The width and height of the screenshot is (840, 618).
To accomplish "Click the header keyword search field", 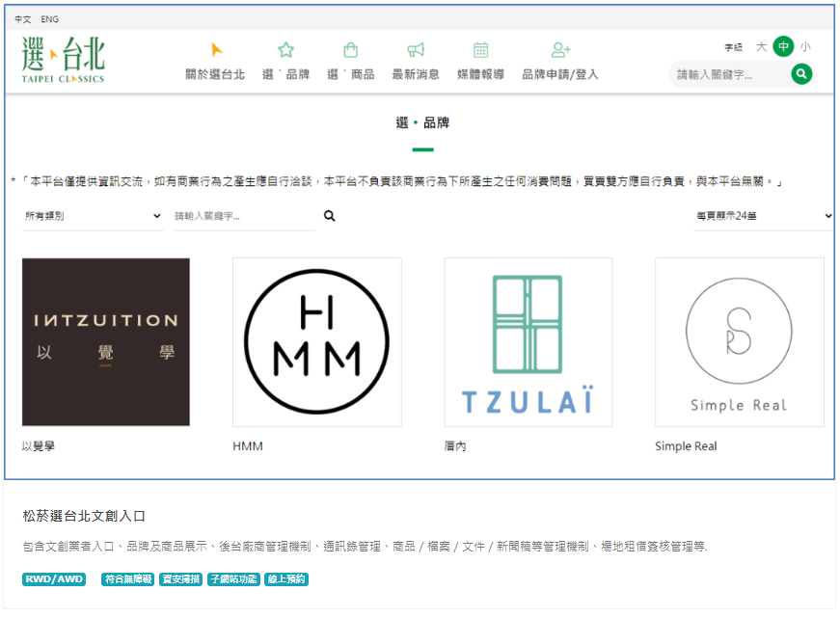I will tap(729, 74).
